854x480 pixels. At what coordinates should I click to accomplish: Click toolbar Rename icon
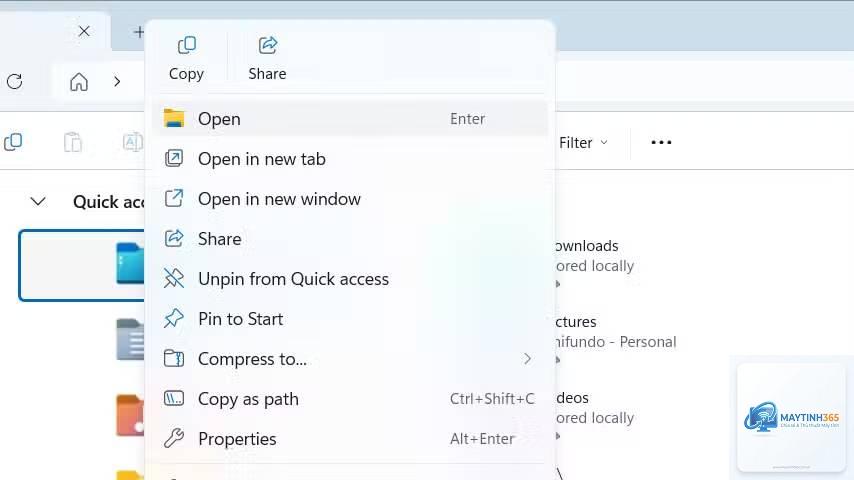[x=133, y=142]
